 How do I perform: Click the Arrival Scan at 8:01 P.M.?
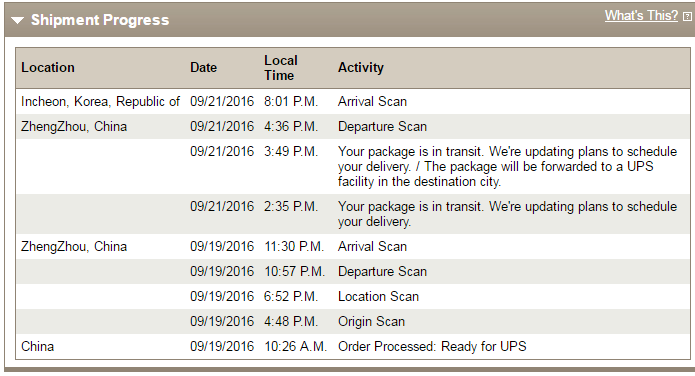pyautogui.click(x=372, y=102)
